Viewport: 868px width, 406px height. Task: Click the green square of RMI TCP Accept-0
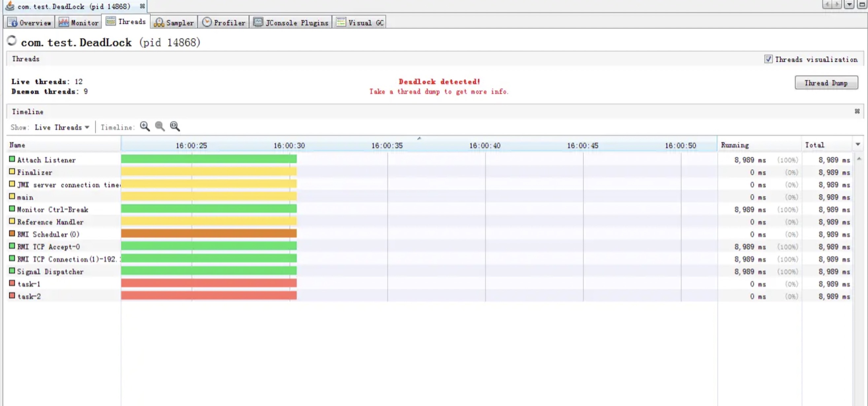tap(12, 246)
